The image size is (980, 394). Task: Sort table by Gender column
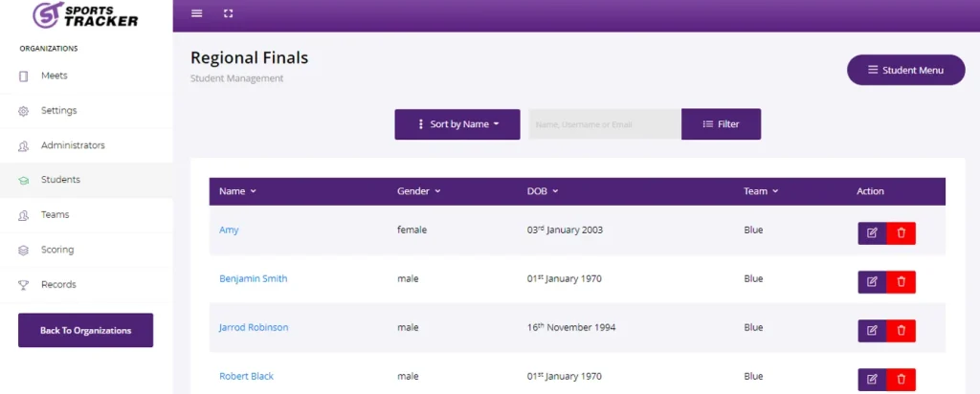[x=419, y=191]
